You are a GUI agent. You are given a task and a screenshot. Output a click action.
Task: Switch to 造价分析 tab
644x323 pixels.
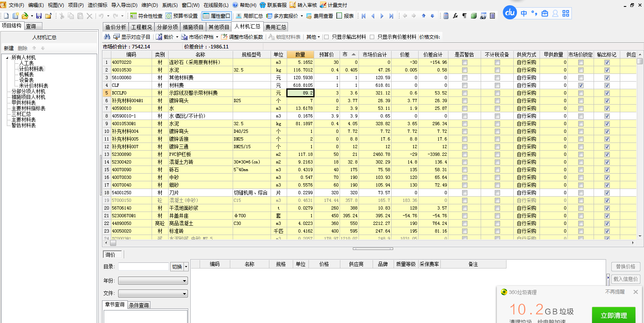point(116,27)
